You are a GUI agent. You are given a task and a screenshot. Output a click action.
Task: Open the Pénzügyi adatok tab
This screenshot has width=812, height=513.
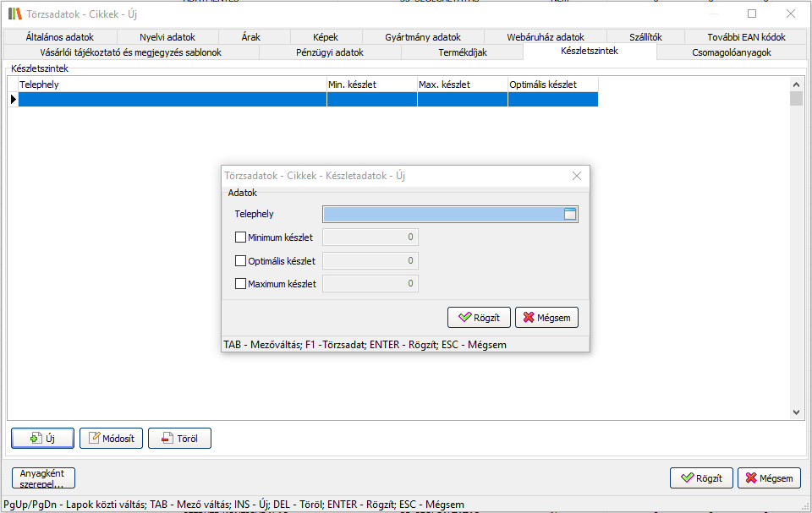330,52
